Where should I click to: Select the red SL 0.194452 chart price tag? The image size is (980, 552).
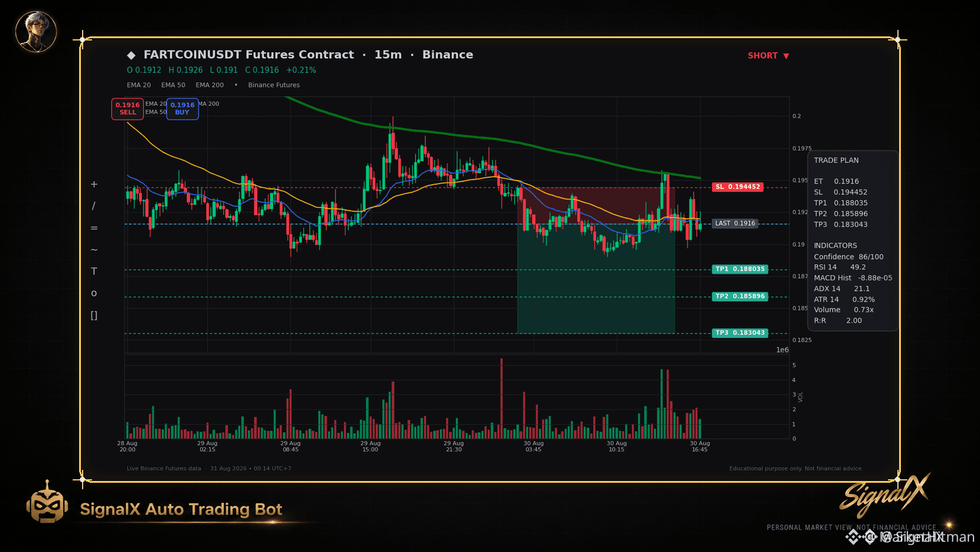click(x=737, y=187)
